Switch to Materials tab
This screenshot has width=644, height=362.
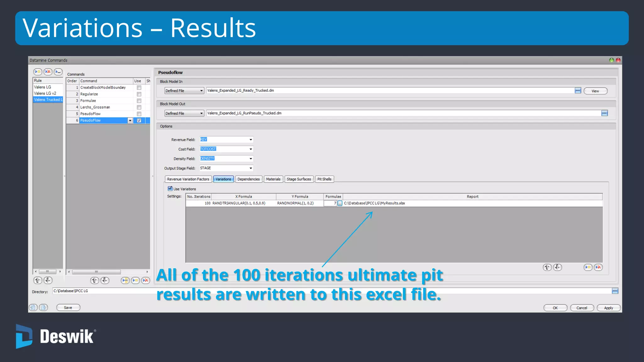pyautogui.click(x=273, y=179)
